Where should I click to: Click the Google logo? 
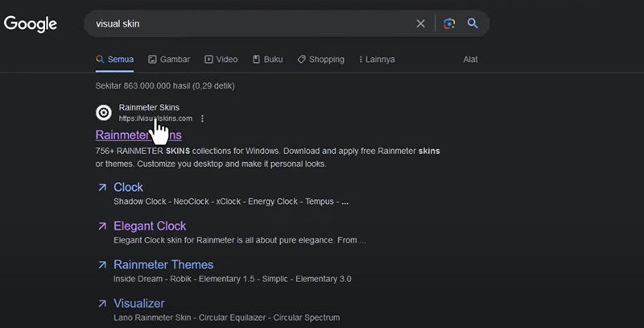point(31,24)
